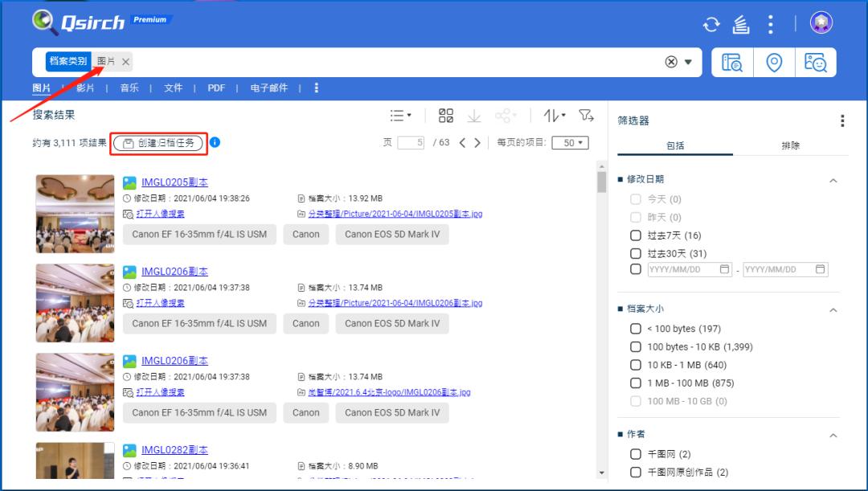Screen dimensions: 868x491
Task: Switch to the PDF results tab
Action: pos(216,87)
